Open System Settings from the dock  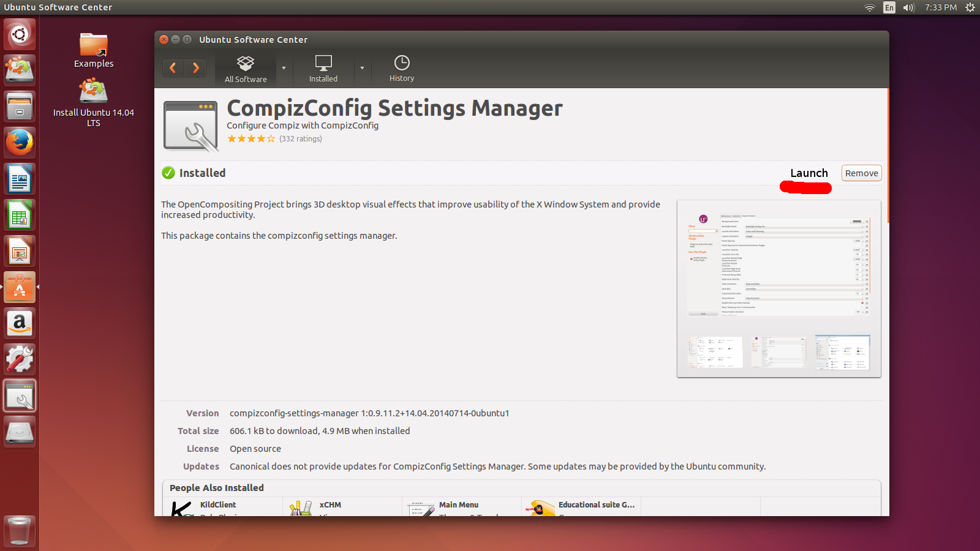20,359
